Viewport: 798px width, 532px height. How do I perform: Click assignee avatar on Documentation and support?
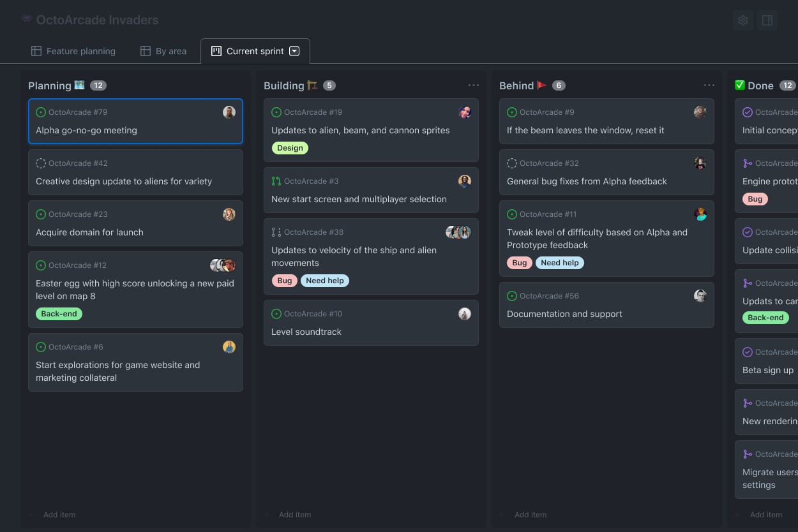[700, 296]
